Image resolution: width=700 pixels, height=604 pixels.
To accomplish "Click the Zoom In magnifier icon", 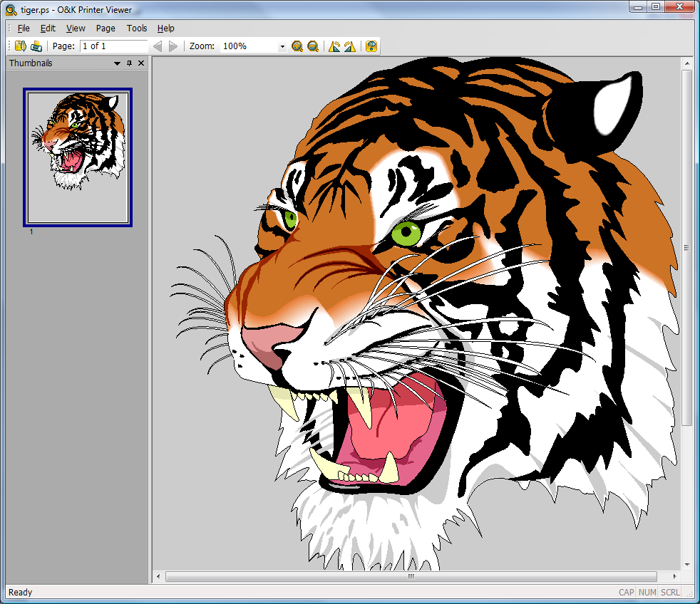I will pyautogui.click(x=297, y=46).
